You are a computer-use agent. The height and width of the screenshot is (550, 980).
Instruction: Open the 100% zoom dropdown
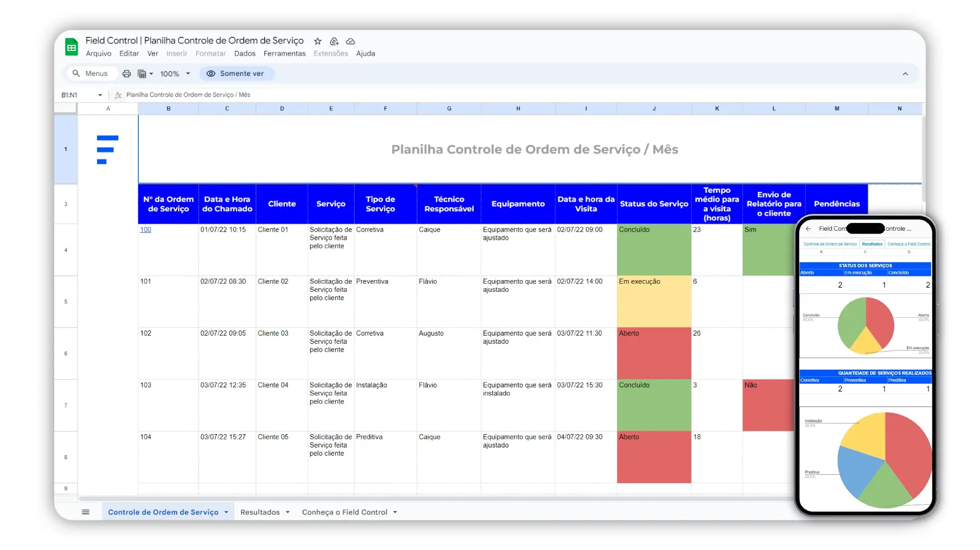[175, 73]
